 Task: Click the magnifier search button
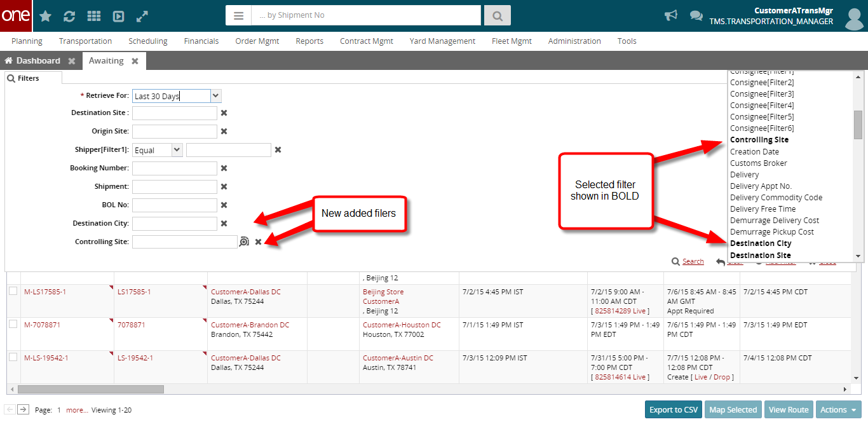[x=497, y=15]
